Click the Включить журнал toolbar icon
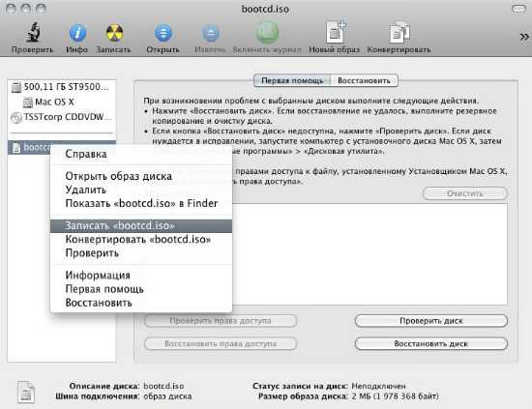 [x=267, y=33]
